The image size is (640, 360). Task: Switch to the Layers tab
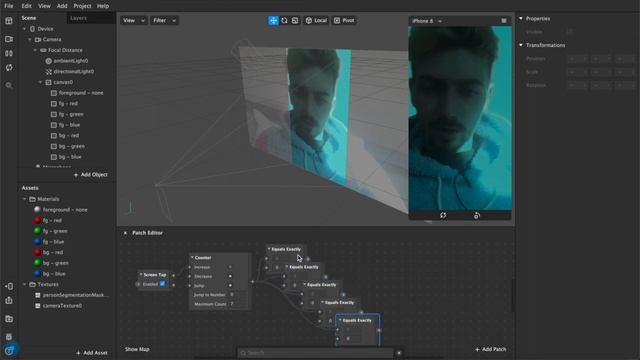click(x=78, y=18)
